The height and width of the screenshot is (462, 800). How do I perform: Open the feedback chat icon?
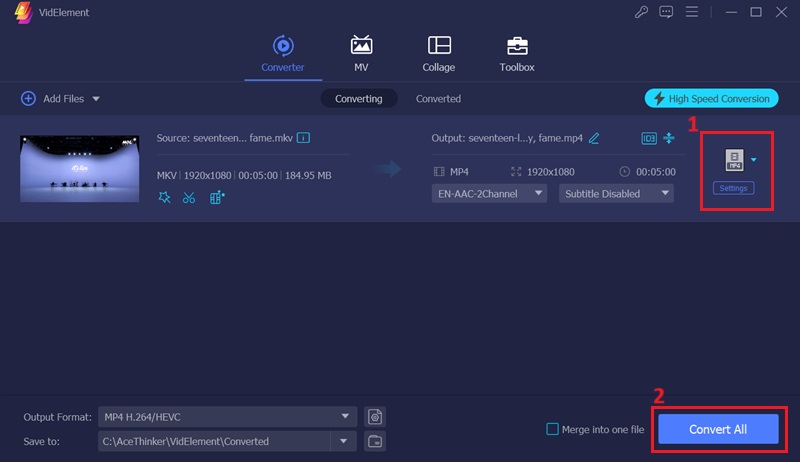point(666,12)
